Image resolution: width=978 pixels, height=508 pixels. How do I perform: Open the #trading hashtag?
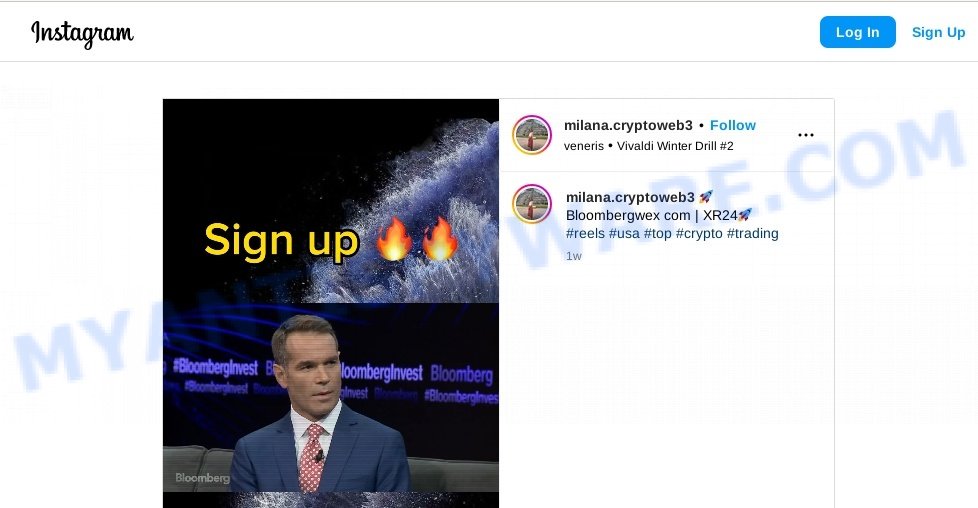753,233
